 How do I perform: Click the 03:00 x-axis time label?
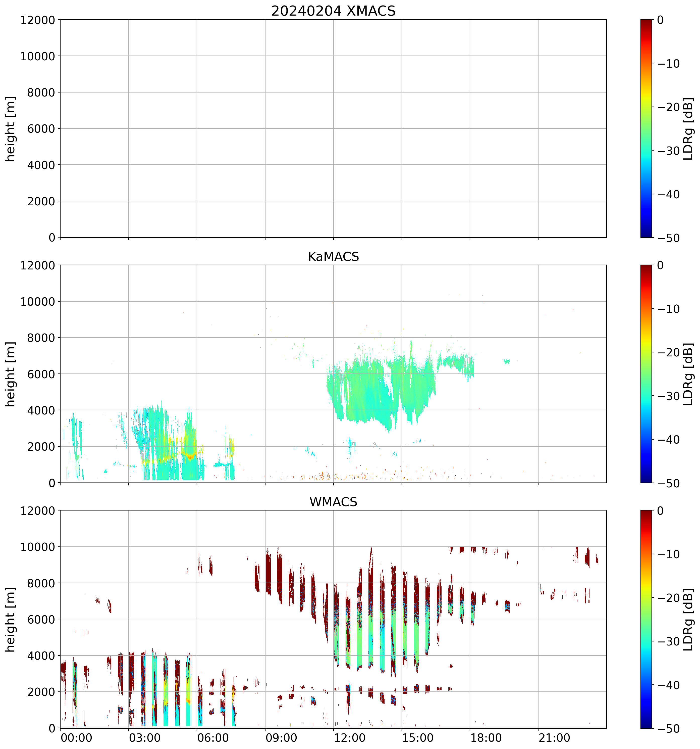[145, 738]
